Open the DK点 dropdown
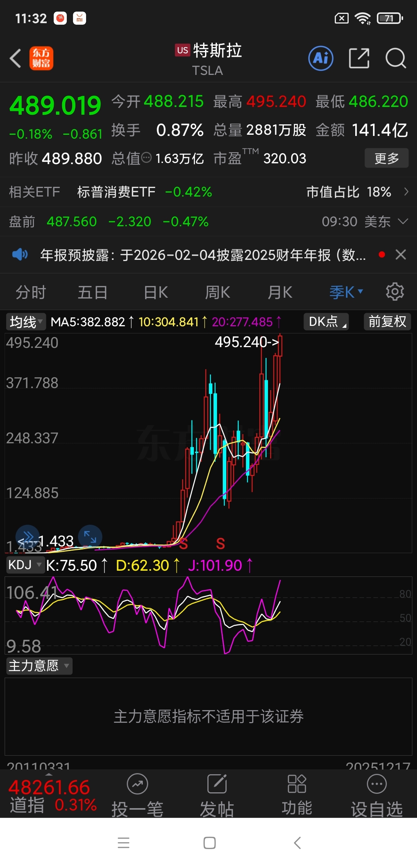Image resolution: width=417 pixels, height=868 pixels. pyautogui.click(x=326, y=322)
